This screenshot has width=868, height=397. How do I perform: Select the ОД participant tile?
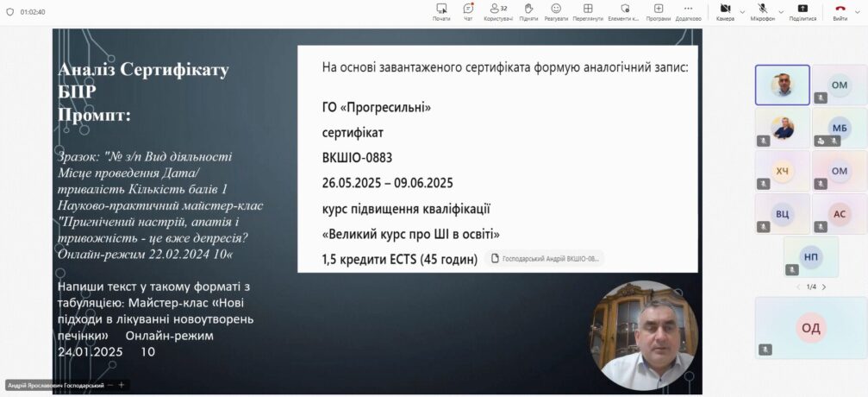point(810,327)
